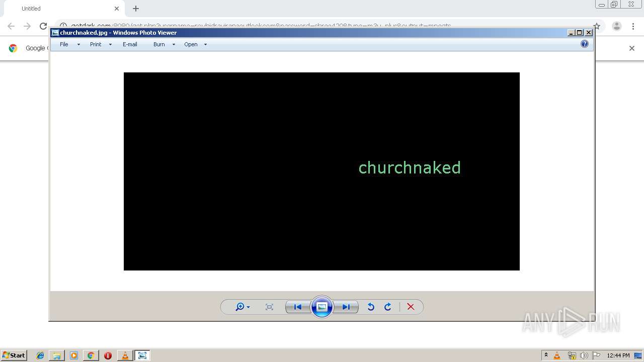Open network tray icon

click(572, 355)
